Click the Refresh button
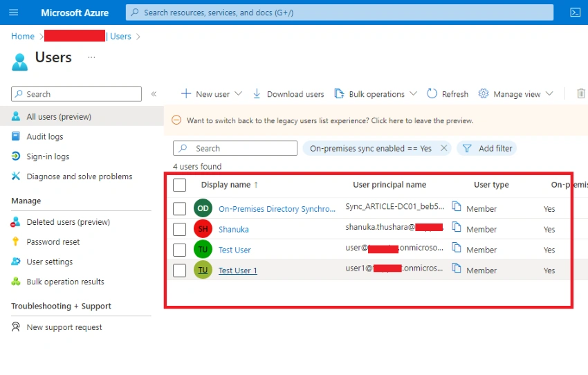Screen dimensions: 588x375 coord(448,94)
